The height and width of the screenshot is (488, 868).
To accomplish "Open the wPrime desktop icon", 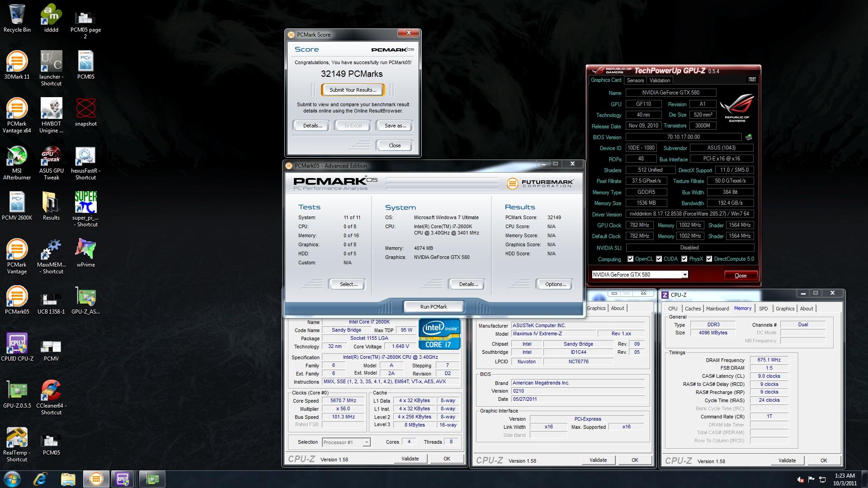I will (x=86, y=253).
